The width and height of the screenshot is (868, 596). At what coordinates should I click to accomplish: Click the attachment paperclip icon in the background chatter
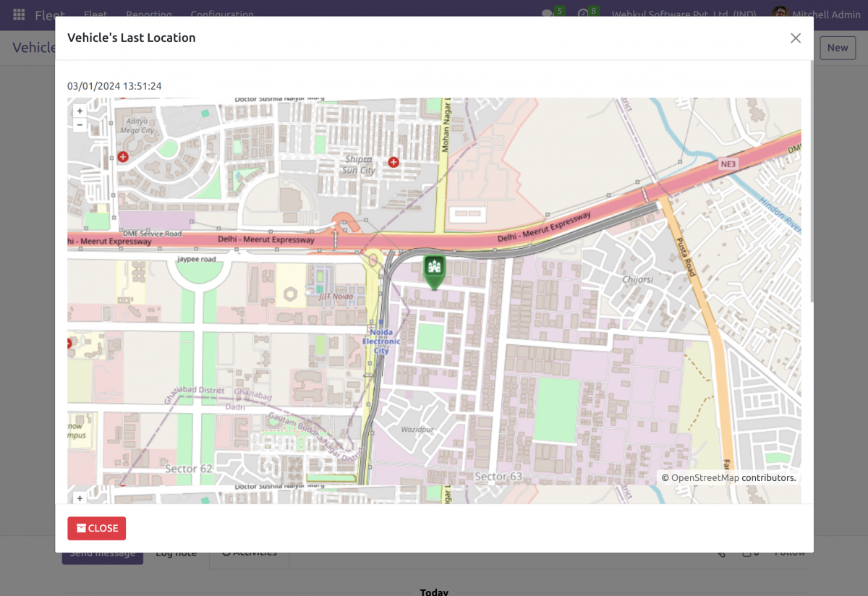(x=721, y=553)
